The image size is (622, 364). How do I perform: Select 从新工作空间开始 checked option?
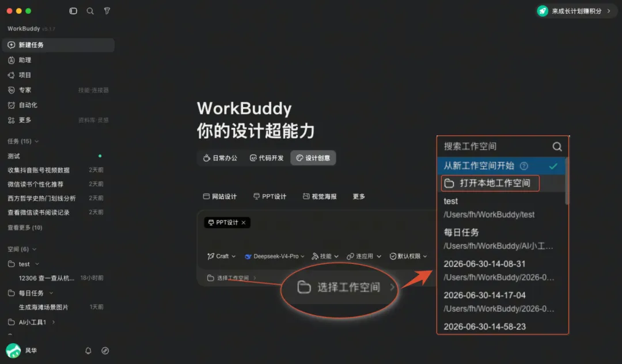point(502,166)
